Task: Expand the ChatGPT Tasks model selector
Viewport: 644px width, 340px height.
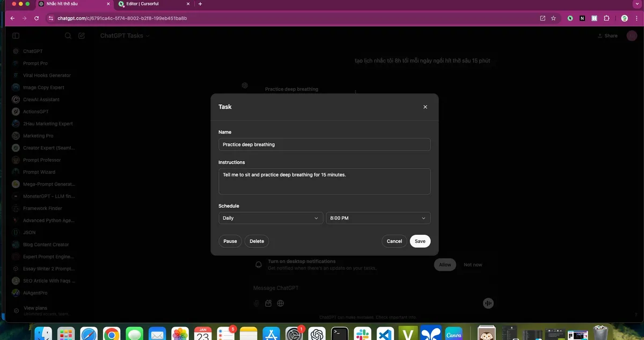Action: pyautogui.click(x=125, y=36)
